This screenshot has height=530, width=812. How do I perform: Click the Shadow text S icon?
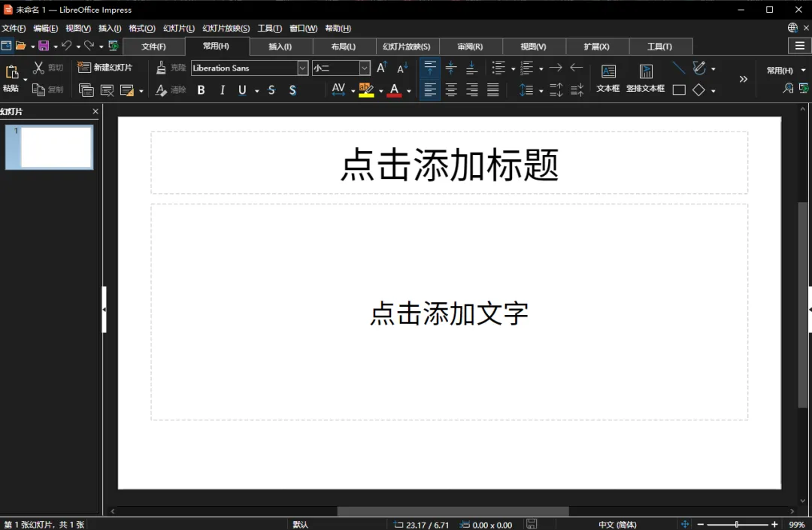(x=292, y=90)
